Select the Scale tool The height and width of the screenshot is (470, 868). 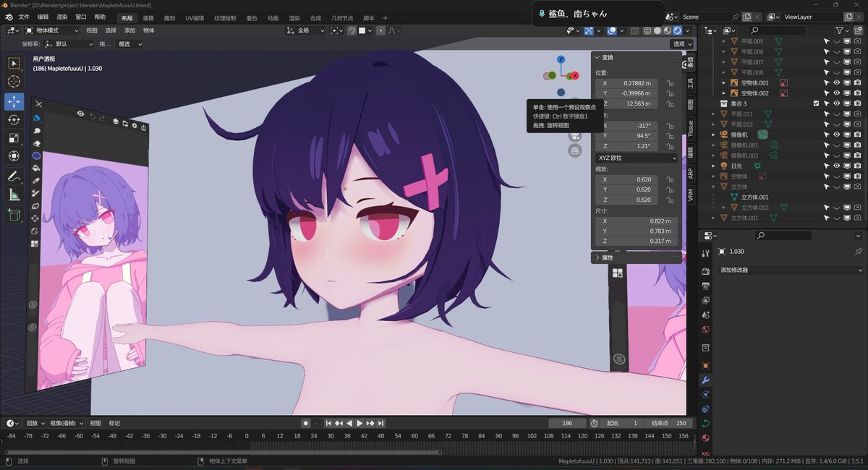(14, 138)
